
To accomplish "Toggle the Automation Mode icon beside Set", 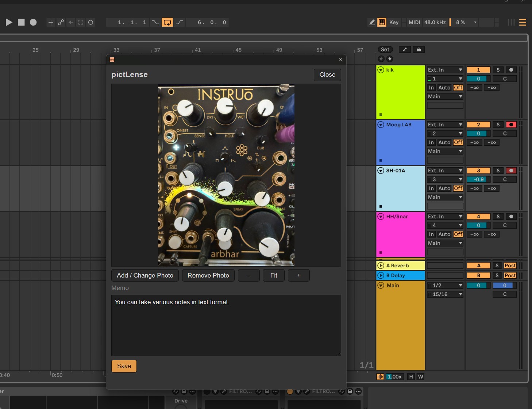I will click(x=405, y=50).
